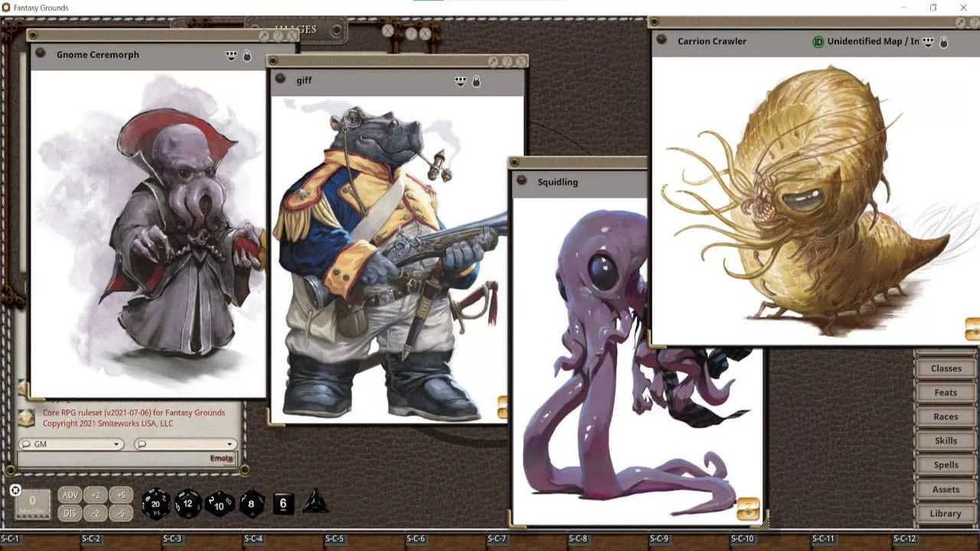
Task: Open the GM speaker dropdown
Action: tap(71, 444)
